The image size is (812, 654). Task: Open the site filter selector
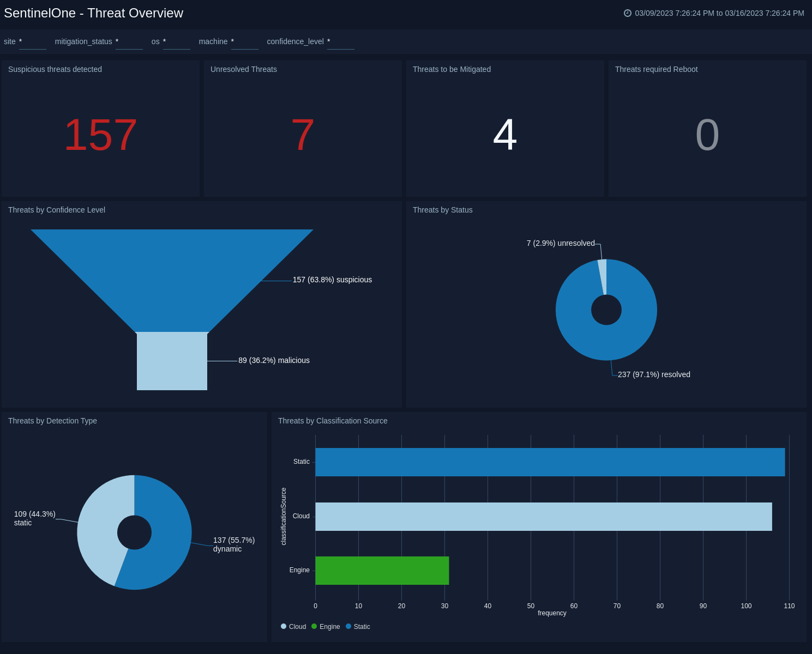pos(32,42)
